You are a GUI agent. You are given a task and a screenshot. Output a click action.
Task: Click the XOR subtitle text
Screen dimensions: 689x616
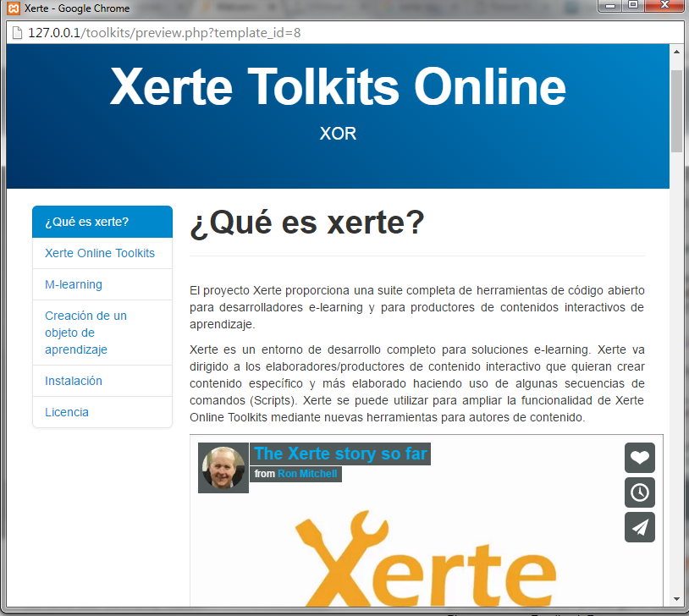point(338,134)
